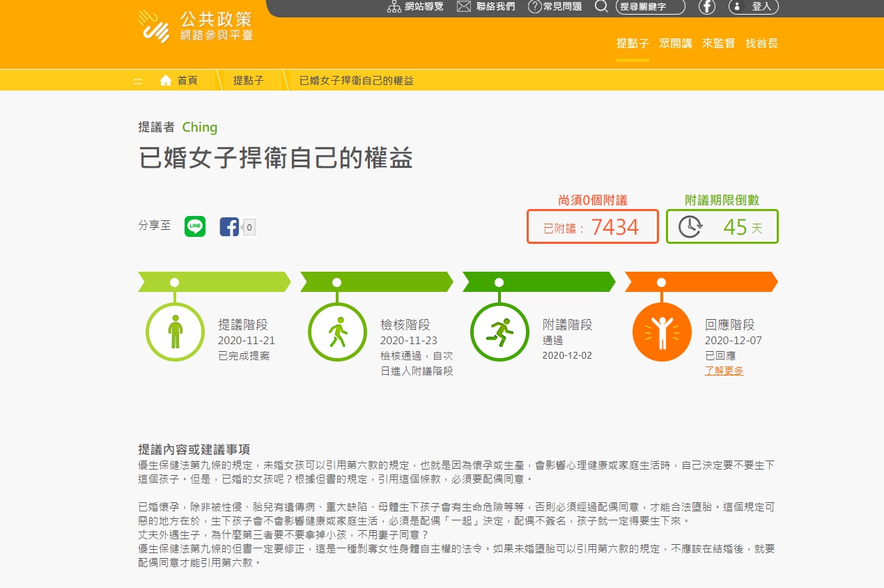Click the Facebook share count box

click(249, 226)
